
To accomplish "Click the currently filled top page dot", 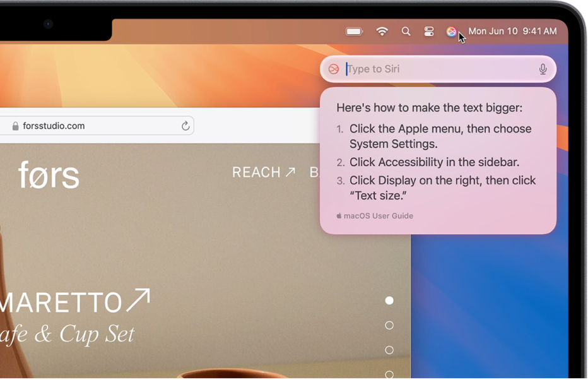I will (389, 300).
